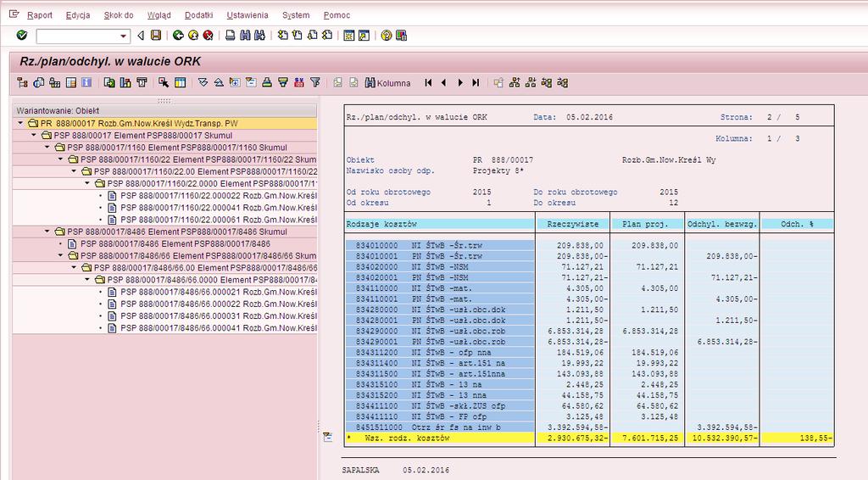Go to last column using ▶| arrow
The image size is (868, 480).
(x=476, y=82)
